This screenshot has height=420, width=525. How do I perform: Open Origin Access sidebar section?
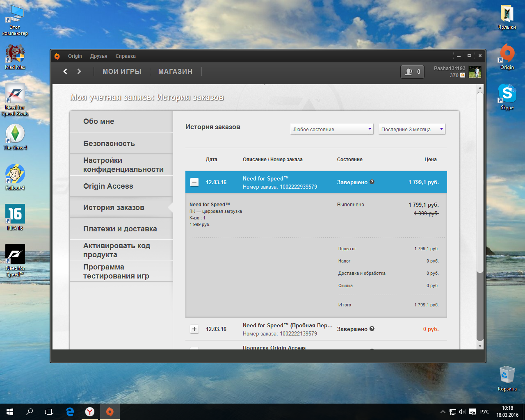pyautogui.click(x=121, y=186)
